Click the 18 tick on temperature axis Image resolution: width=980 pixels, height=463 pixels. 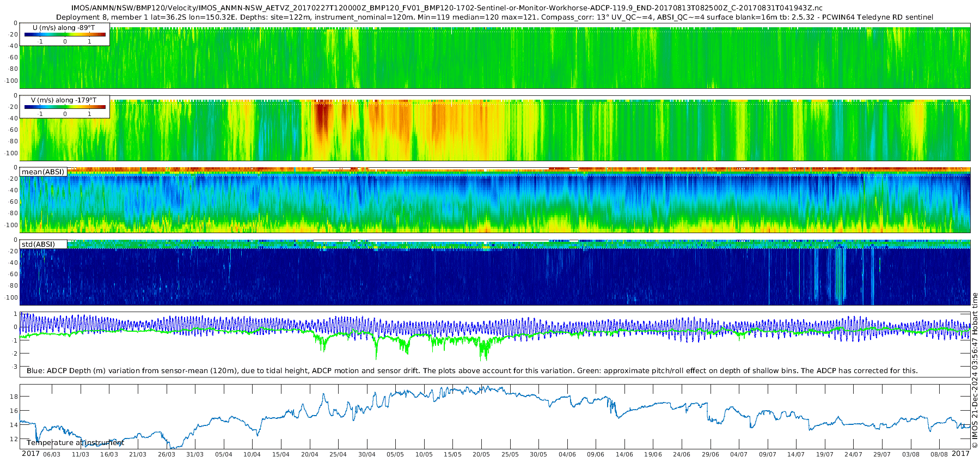(x=14, y=397)
